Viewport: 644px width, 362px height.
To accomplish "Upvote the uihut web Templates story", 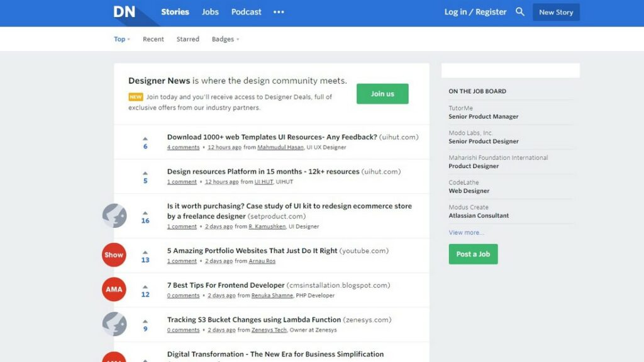I will coord(145,139).
